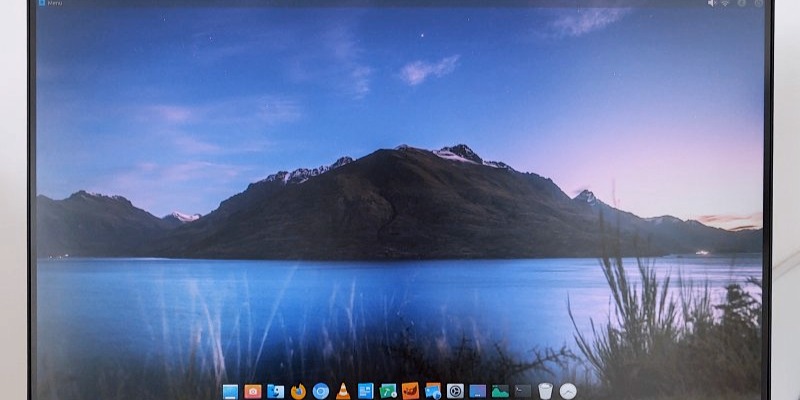Screen dimensions: 800x400
Task: Launch the terminal from the dock
Action: [523, 391]
